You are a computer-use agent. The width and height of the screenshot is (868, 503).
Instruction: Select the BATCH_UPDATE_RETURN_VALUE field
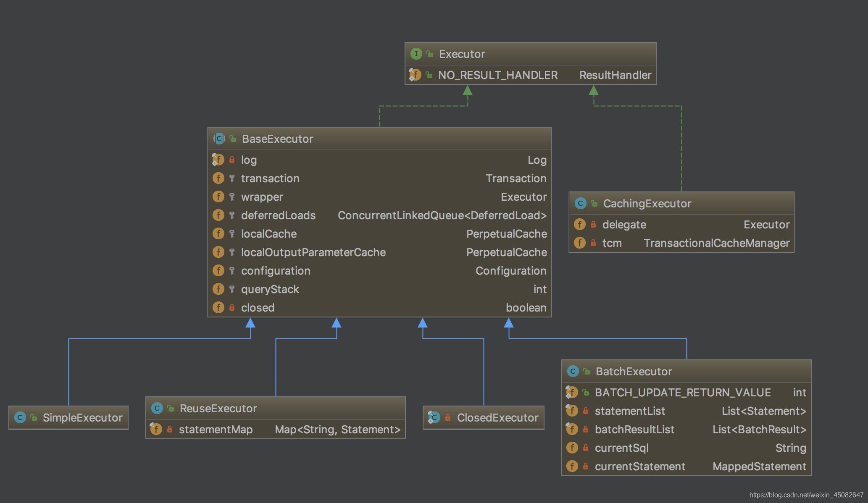pos(683,393)
